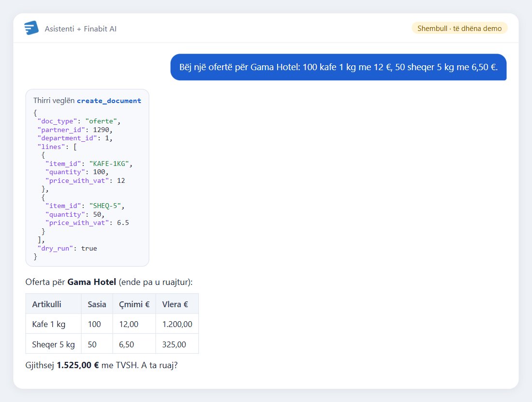Click the 'Asistenti + Finabit AI' header title

point(80,29)
